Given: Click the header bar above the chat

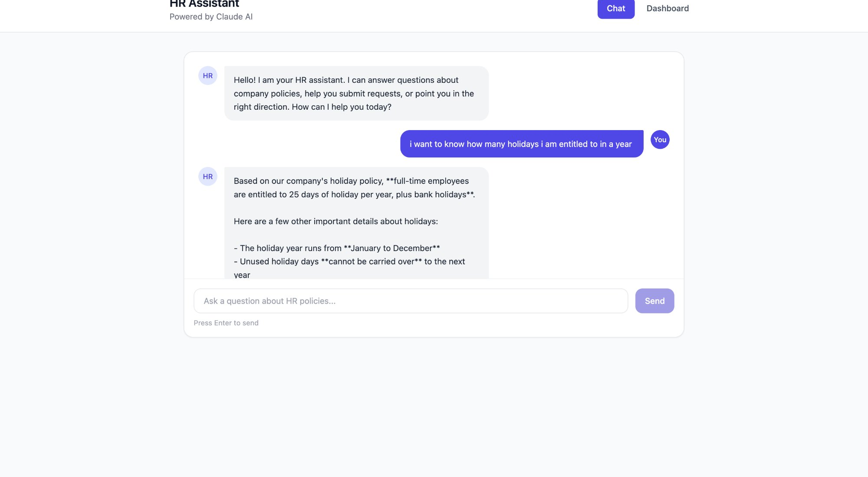Looking at the screenshot, I should tap(434, 16).
